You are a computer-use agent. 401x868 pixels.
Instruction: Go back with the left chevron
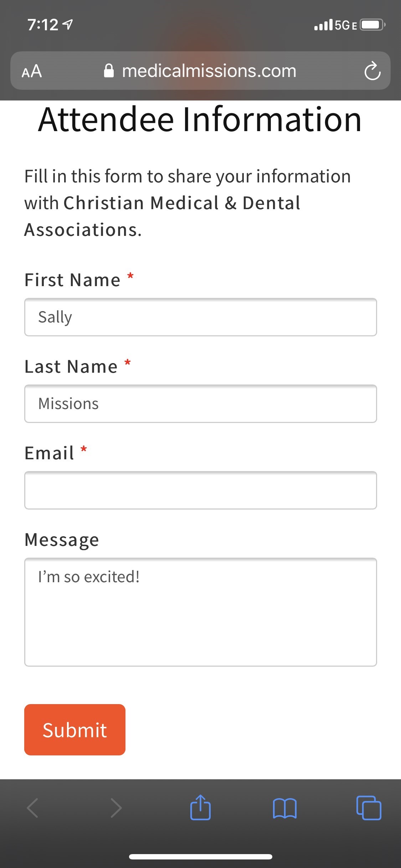coord(33,807)
